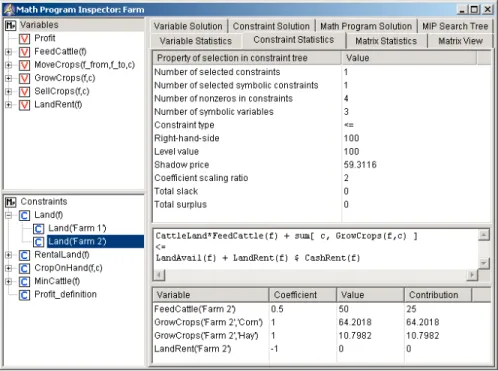Click the horizontal scroll-right arrow
Viewport: 498px width, 371px height.
coord(472,275)
